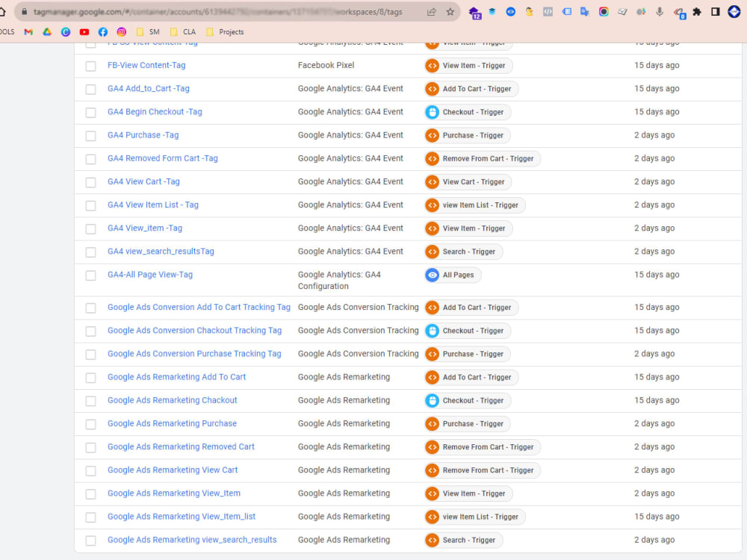Open the browser Extensions puzzle icon
Screen dimensions: 747x560
(x=697, y=12)
